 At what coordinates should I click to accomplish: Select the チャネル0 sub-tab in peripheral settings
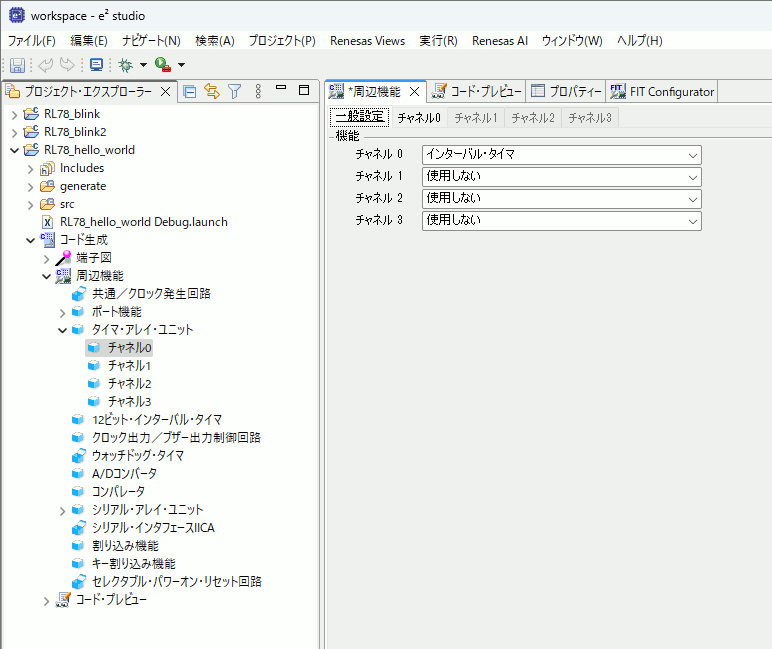point(418,118)
